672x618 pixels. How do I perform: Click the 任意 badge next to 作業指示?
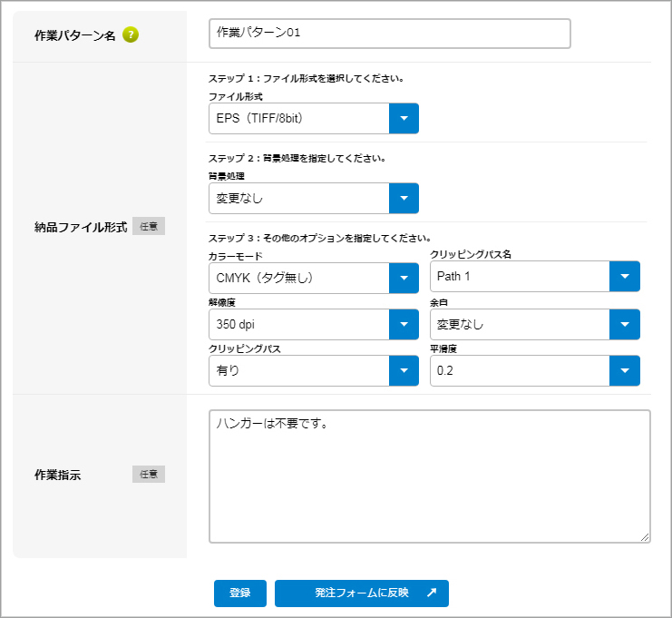(149, 474)
